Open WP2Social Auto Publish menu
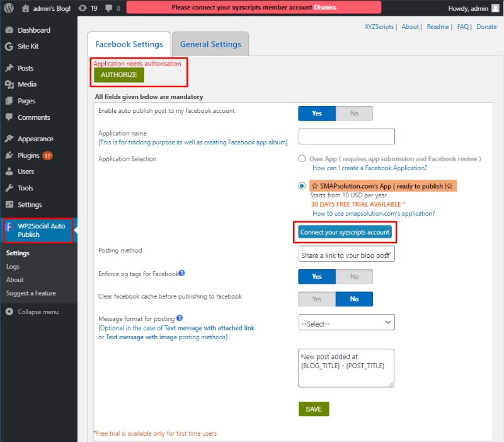Viewport: 504px width, 442px height. coord(38,230)
